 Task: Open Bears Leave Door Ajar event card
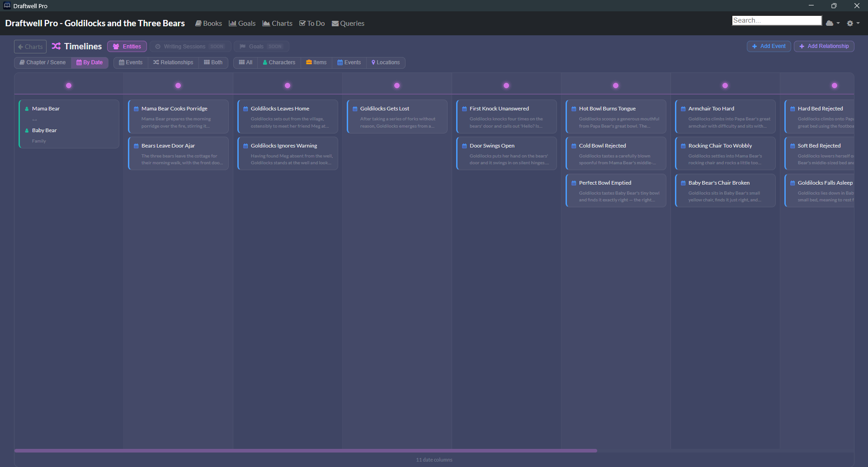tap(179, 153)
